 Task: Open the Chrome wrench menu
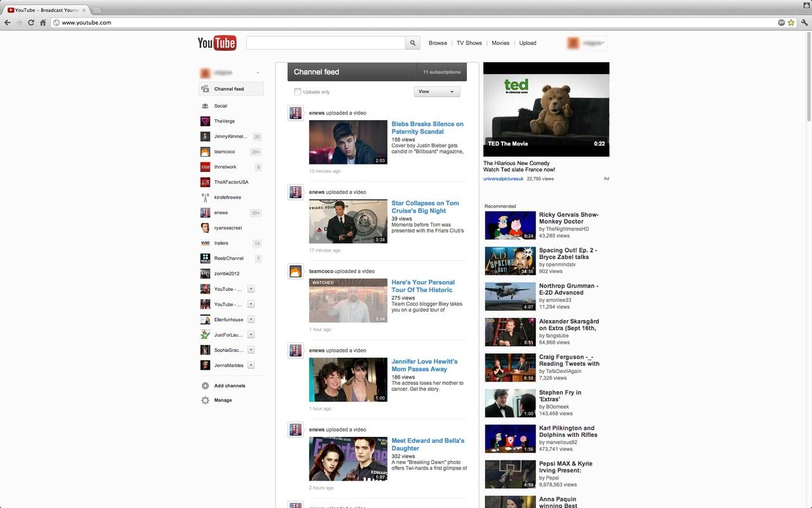click(x=804, y=23)
